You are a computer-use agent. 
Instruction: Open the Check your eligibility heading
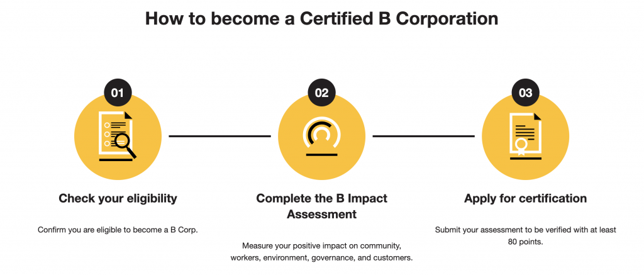pos(118,199)
